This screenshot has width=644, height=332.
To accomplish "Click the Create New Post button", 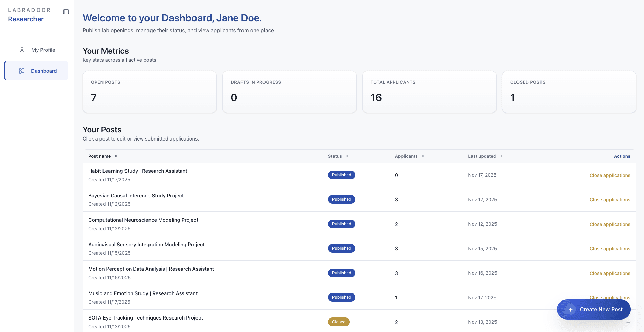I will [x=594, y=309].
